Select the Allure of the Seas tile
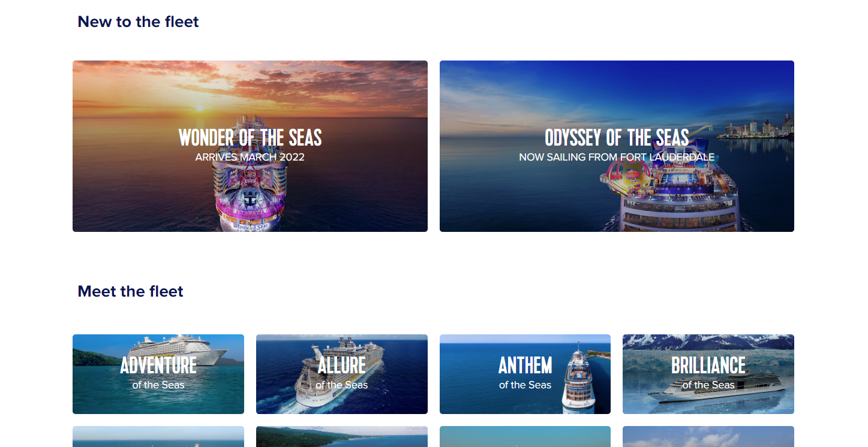Image resolution: width=868 pixels, height=447 pixels. 342,374
